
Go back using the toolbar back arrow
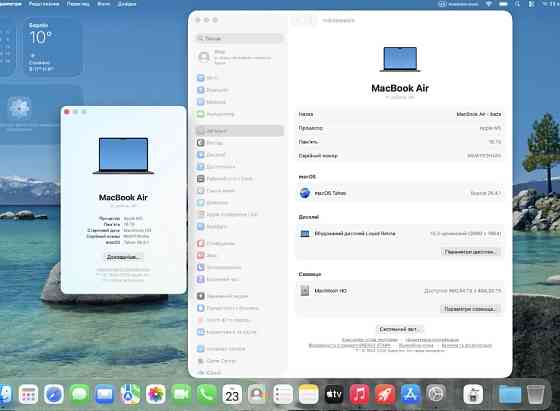click(299, 20)
